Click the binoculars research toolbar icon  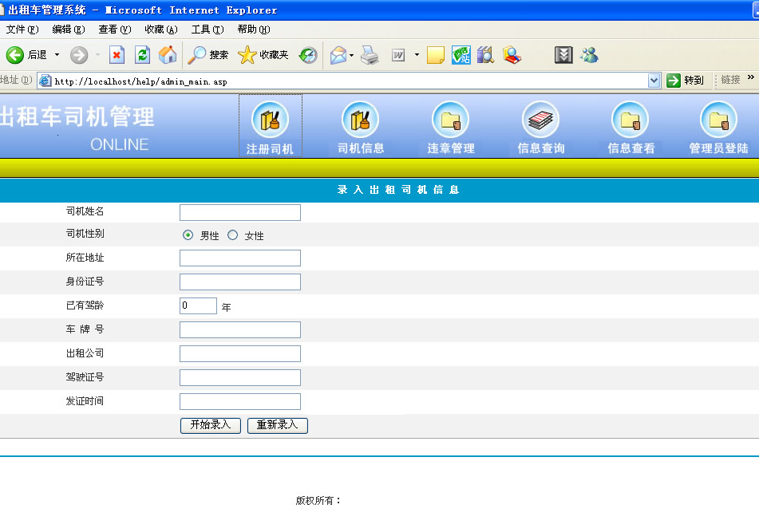click(x=485, y=55)
